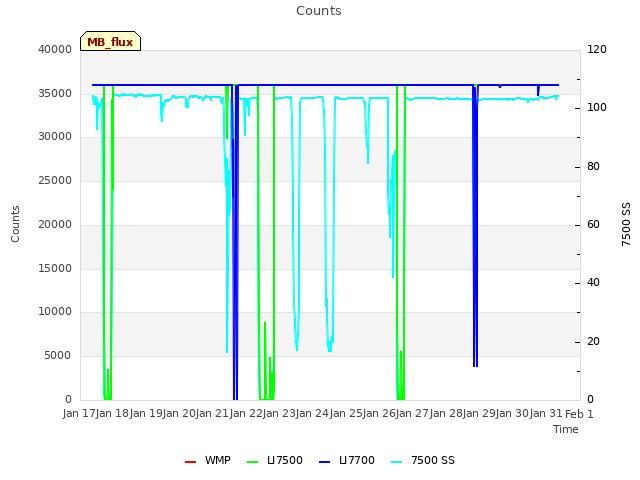
Task: Toggle the 7500 SS legend entry
Action: point(422,460)
